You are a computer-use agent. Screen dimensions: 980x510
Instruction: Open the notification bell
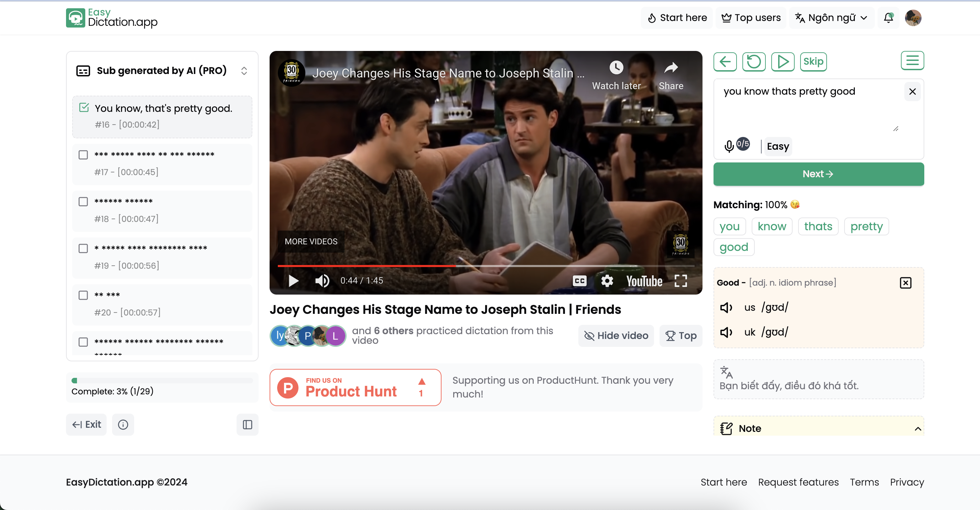coord(888,18)
